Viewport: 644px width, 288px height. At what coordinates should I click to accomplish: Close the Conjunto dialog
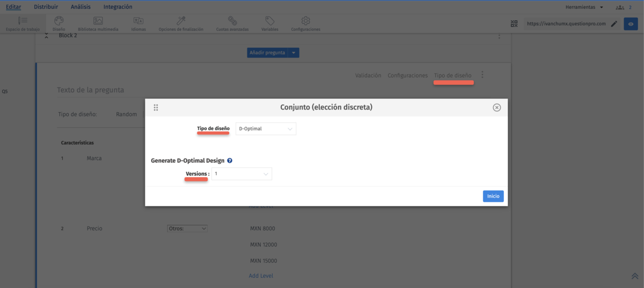pos(497,107)
